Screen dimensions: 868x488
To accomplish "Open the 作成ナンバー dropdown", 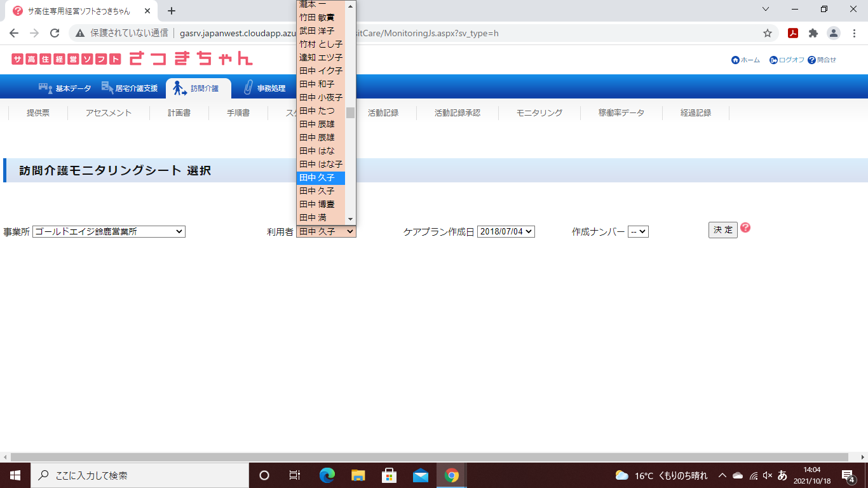I will (x=637, y=232).
